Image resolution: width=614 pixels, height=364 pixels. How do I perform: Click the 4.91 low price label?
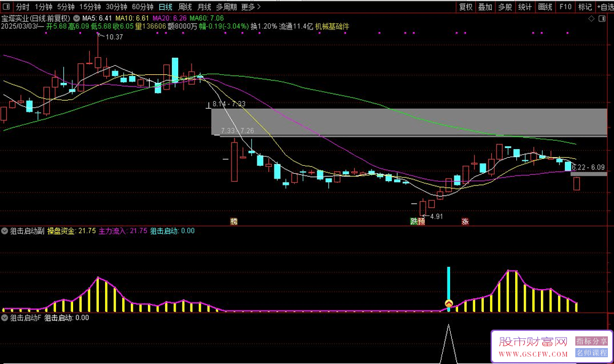click(436, 217)
